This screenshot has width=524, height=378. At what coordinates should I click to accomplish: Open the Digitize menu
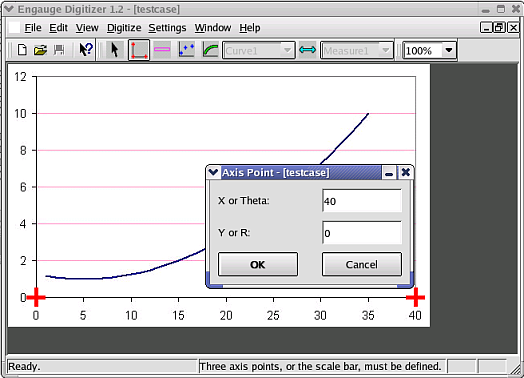pyautogui.click(x=124, y=28)
